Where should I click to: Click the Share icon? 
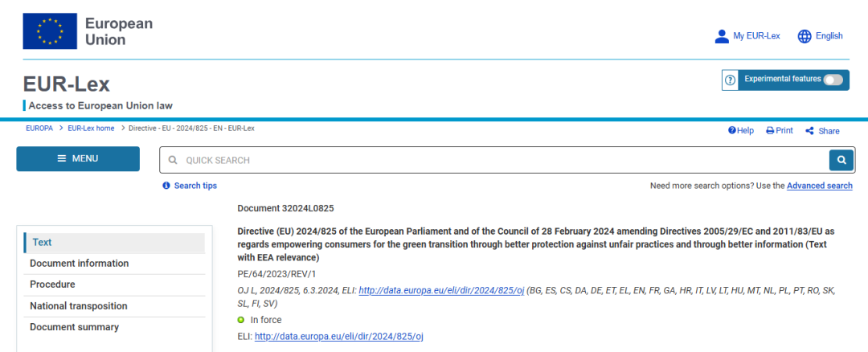click(x=809, y=131)
